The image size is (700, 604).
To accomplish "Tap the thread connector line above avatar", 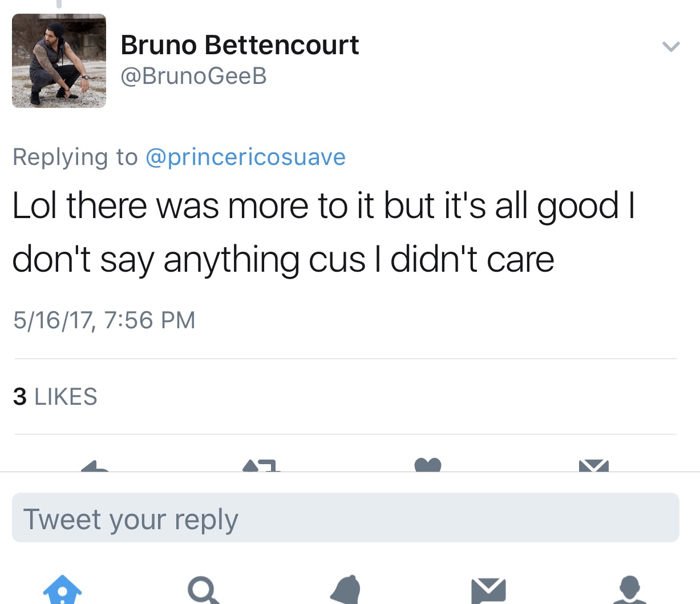I will tap(58, 4).
